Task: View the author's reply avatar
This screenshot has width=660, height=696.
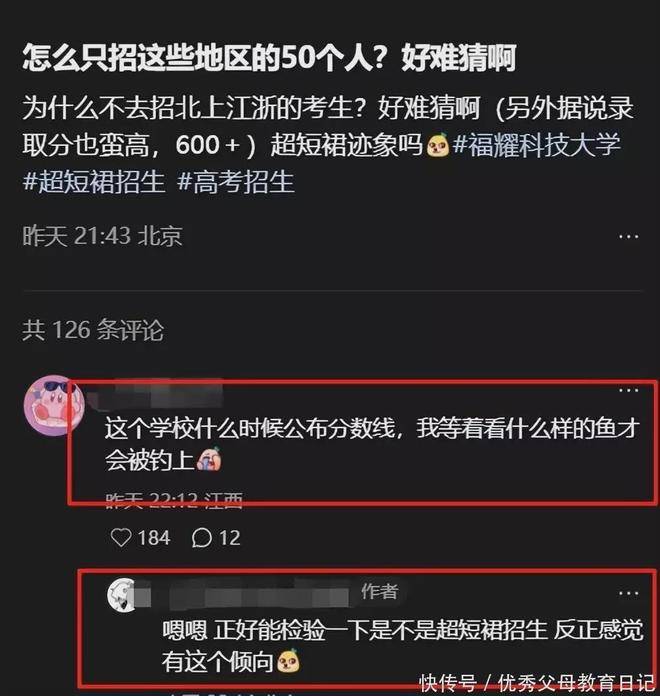Action: [x=122, y=595]
